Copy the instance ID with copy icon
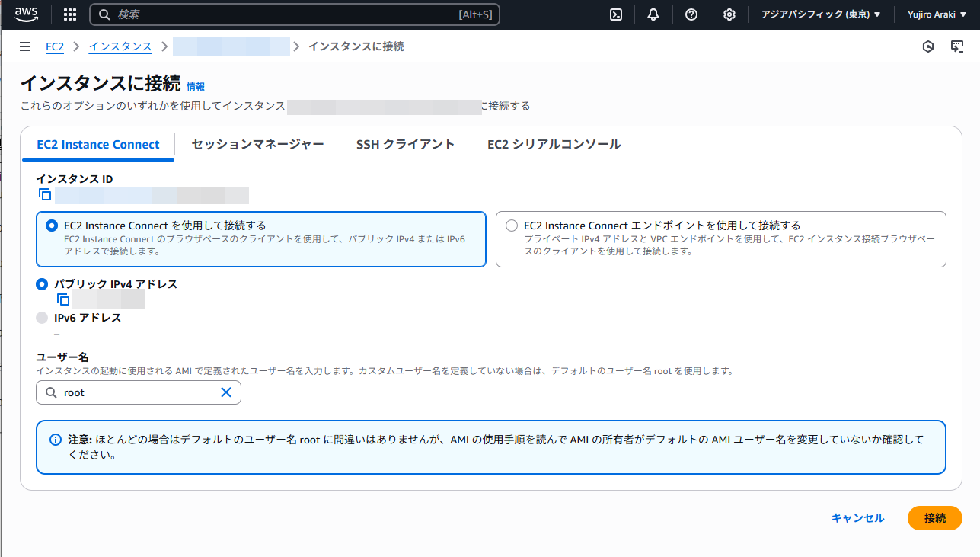The image size is (980, 557). 45,194
